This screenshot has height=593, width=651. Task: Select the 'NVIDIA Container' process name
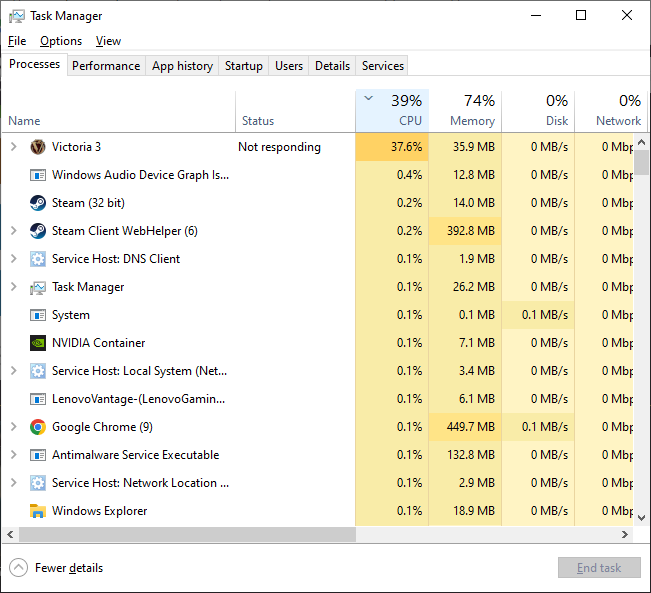pos(98,343)
